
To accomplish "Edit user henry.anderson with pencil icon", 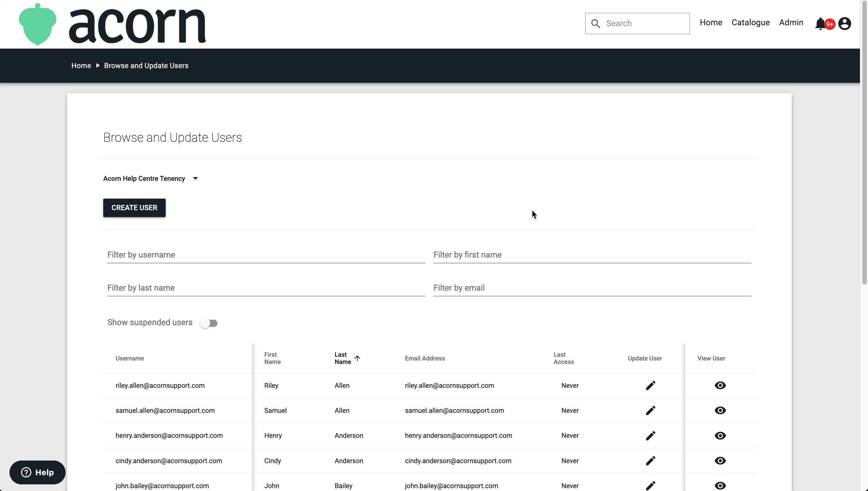I will click(x=650, y=436).
